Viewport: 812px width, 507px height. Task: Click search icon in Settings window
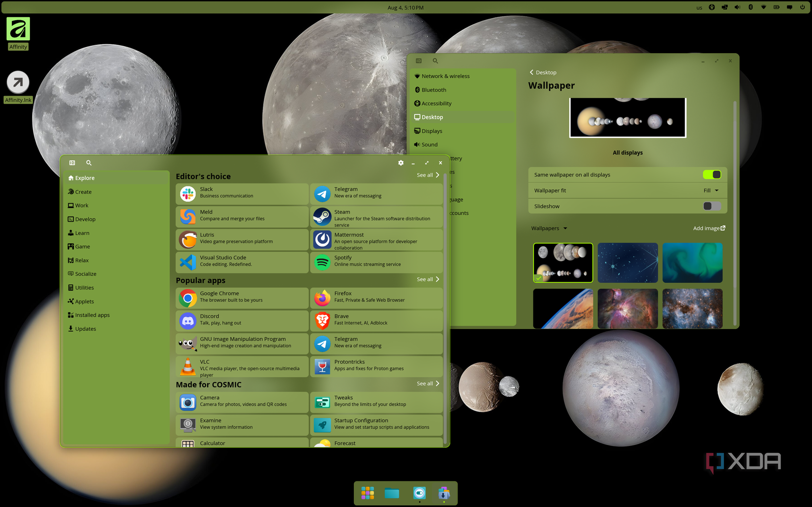[436, 61]
